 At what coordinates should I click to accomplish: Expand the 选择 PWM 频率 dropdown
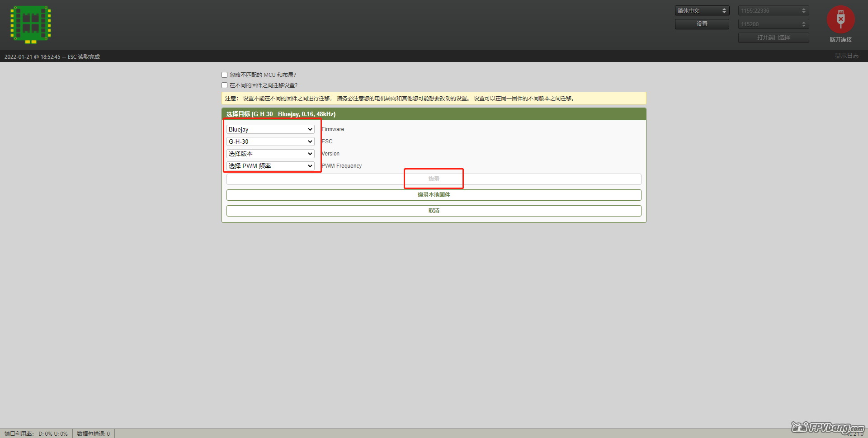click(270, 166)
